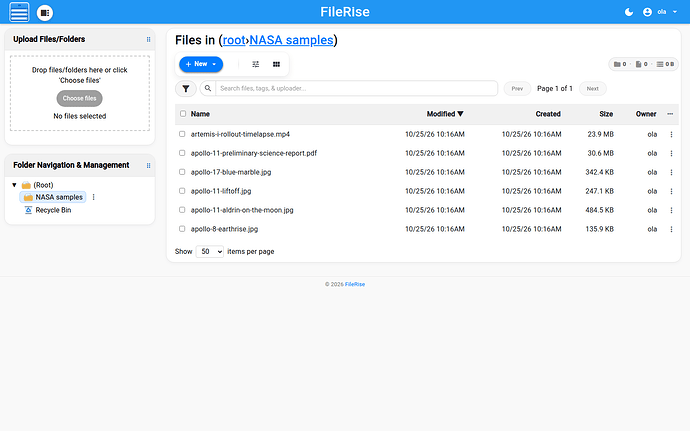The width and height of the screenshot is (690, 431).
Task: Open the column options ellipsis in table header
Action: (x=670, y=114)
